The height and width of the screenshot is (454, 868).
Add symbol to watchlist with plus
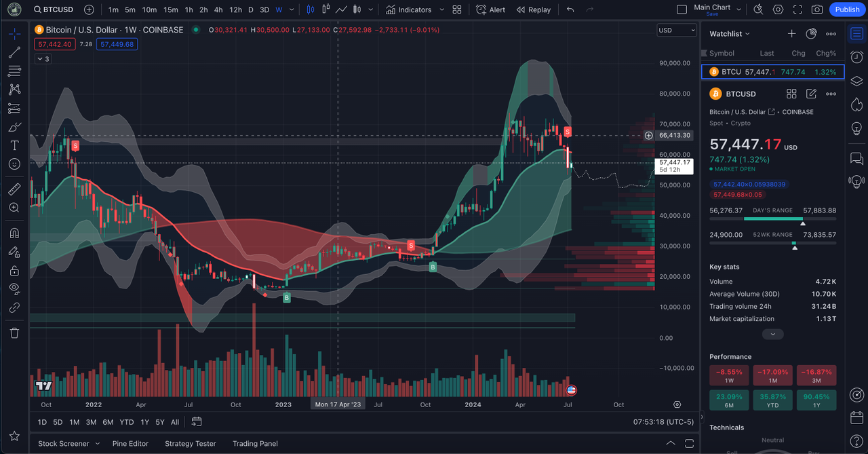(791, 34)
